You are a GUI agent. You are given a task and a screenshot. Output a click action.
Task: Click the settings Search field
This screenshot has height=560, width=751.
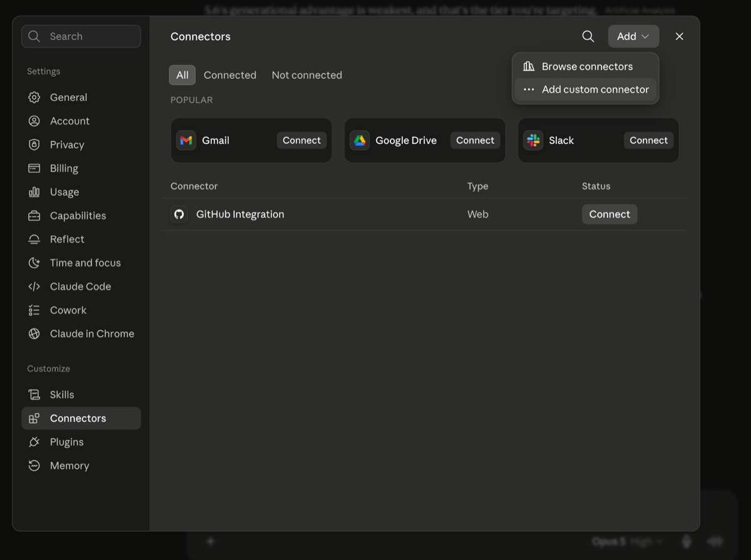coord(81,36)
